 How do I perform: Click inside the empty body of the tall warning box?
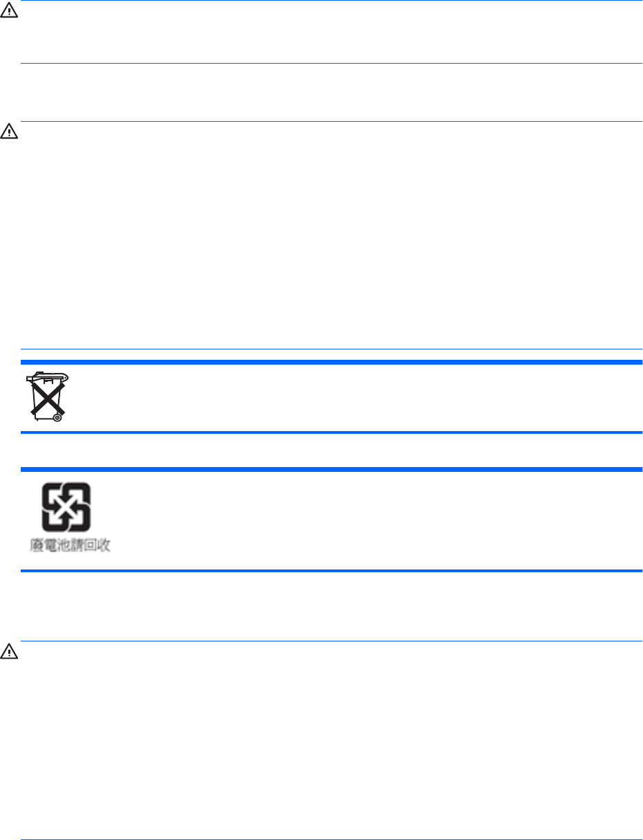[x=331, y=235]
